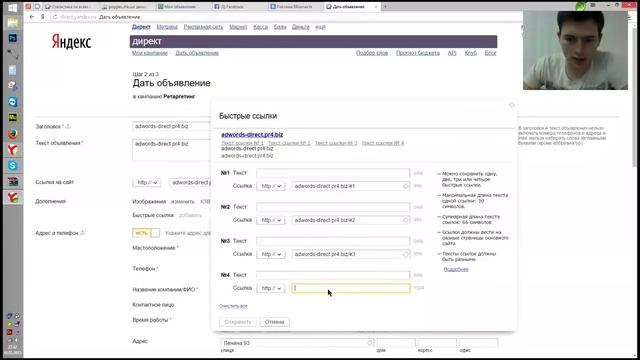This screenshot has height=360, width=640.
Task: Switch to the Мои объявления tab
Action: 183,7
